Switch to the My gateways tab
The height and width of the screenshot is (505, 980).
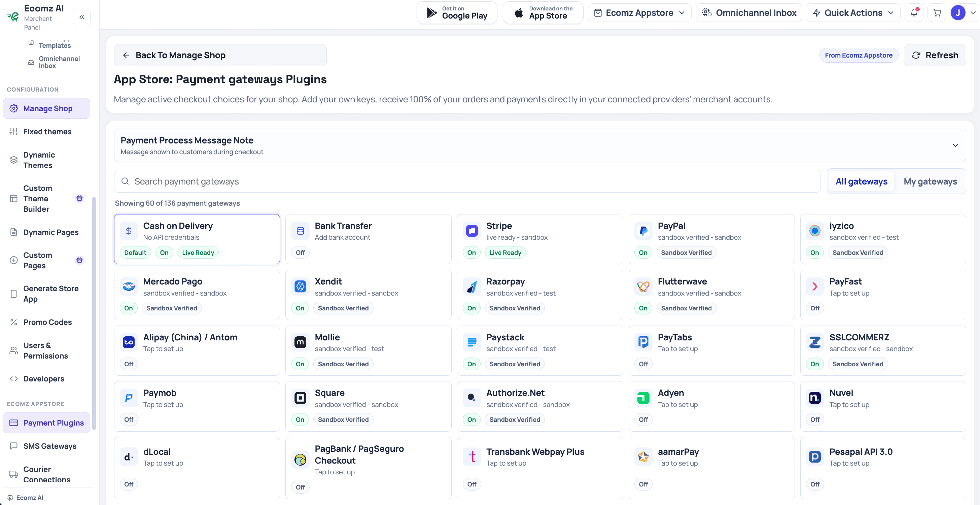click(x=930, y=181)
